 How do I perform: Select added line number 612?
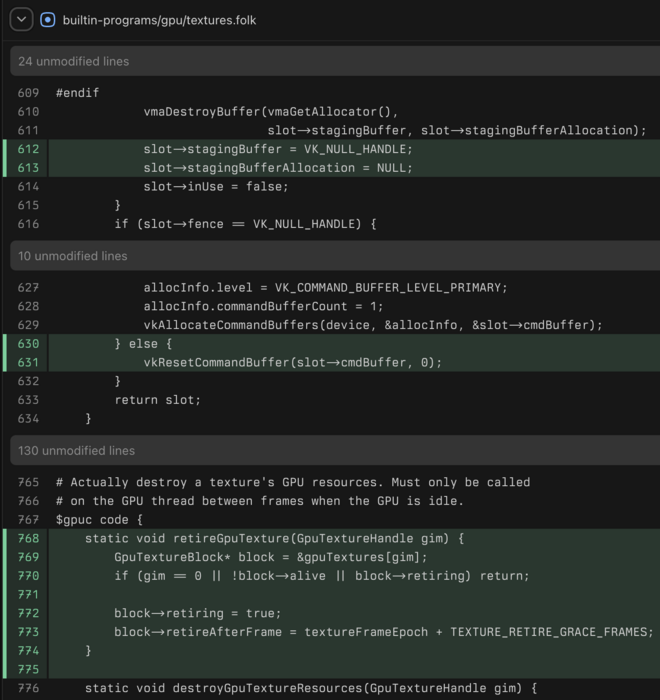(x=28, y=149)
